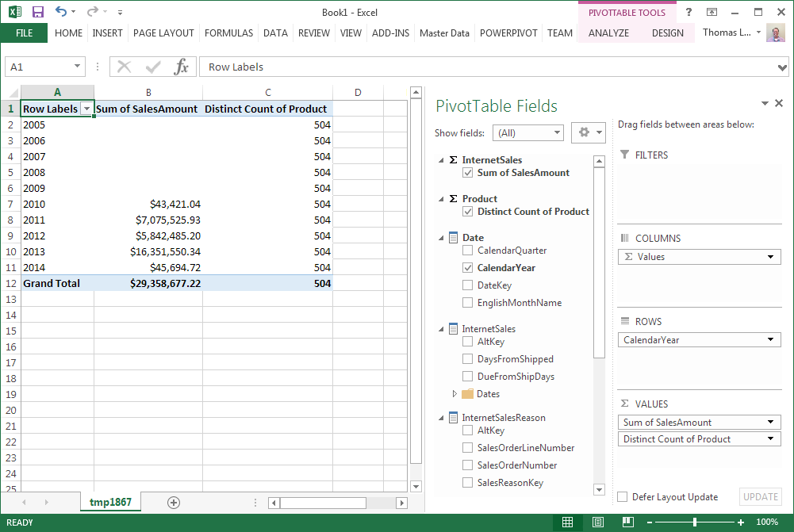Click the Save icon in quick access toolbar
Screen dimensions: 794x532
pos(37,12)
